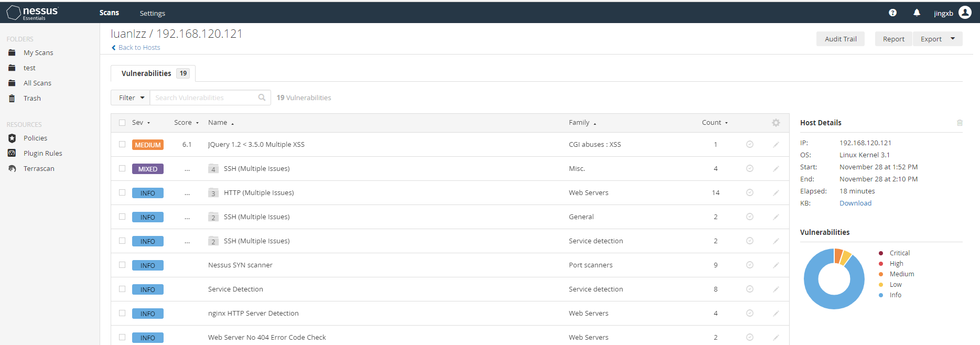This screenshot has height=345, width=980.
Task: Edit the JQuery XSS vulnerability with pencil icon
Action: (x=776, y=145)
